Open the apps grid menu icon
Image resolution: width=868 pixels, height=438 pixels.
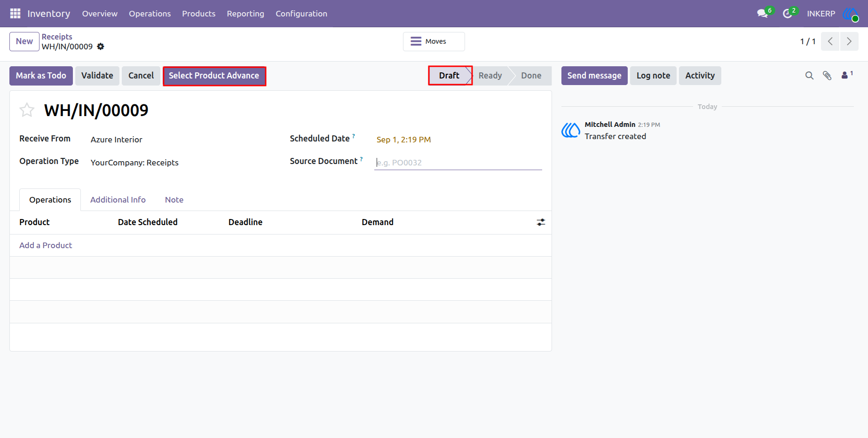pyautogui.click(x=15, y=14)
